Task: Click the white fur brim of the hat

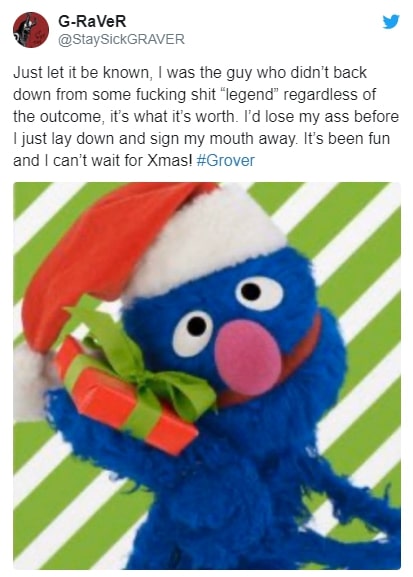Action: 206,243
